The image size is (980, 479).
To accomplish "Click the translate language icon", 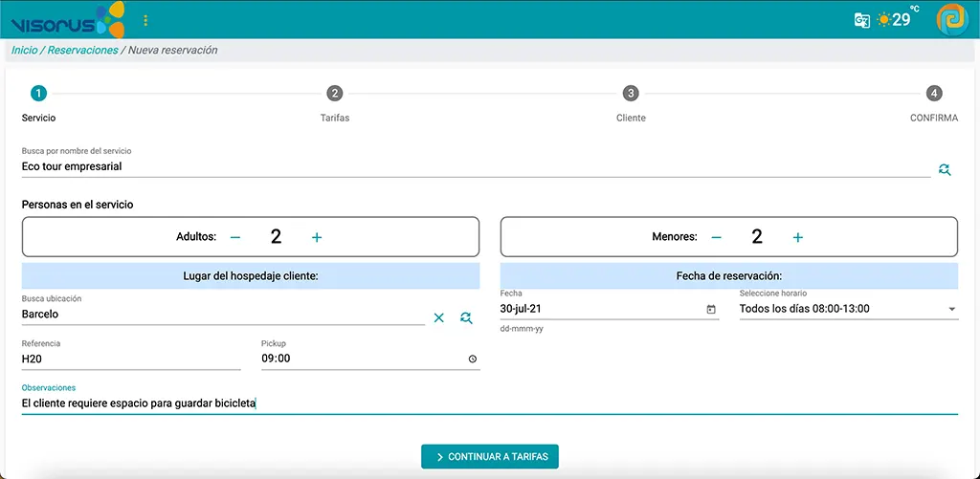I will (x=862, y=20).
